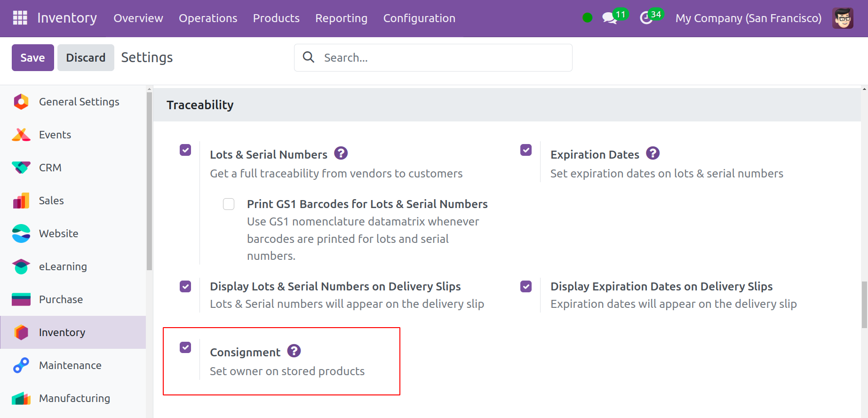Expand the Configuration menu
Screen dimensions: 868x418
[x=419, y=18]
